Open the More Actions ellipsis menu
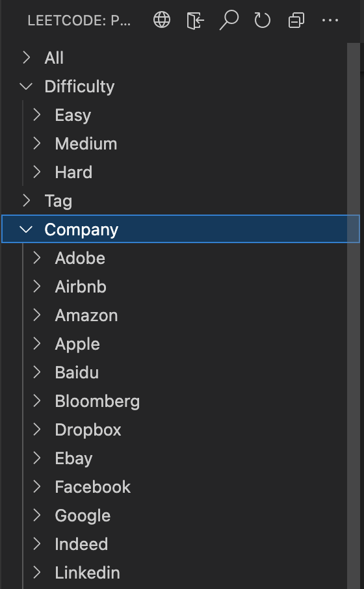This screenshot has width=364, height=589. pyautogui.click(x=330, y=20)
